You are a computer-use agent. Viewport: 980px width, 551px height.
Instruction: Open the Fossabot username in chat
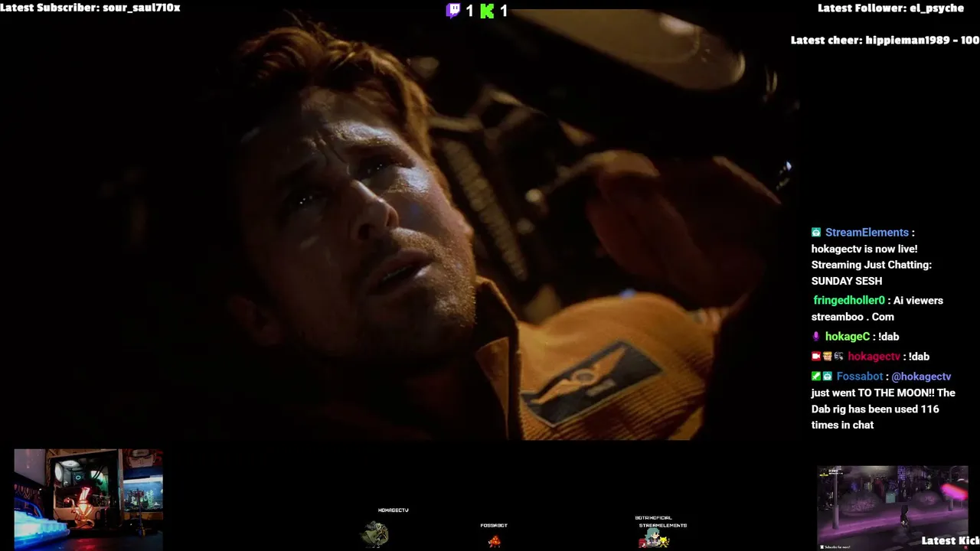click(x=860, y=377)
